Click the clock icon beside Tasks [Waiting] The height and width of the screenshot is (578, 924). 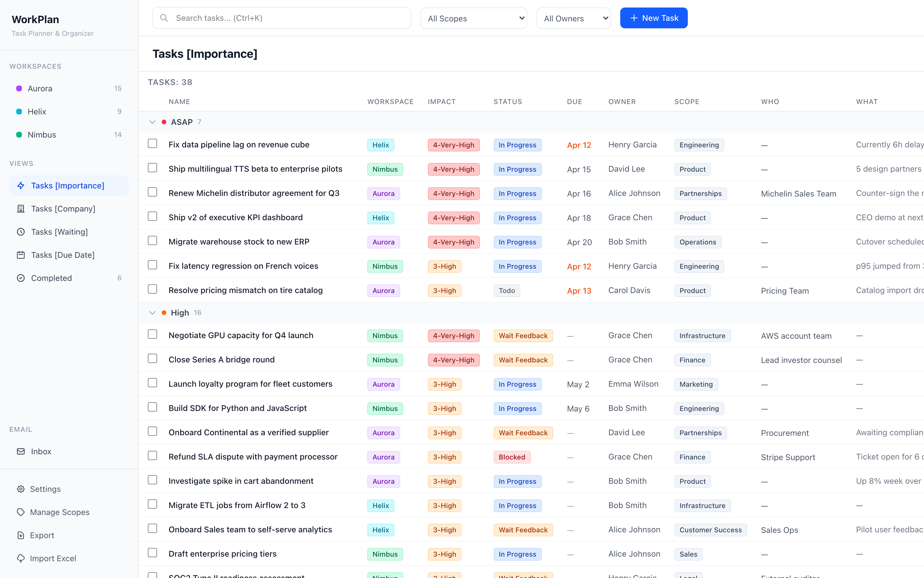pos(21,232)
